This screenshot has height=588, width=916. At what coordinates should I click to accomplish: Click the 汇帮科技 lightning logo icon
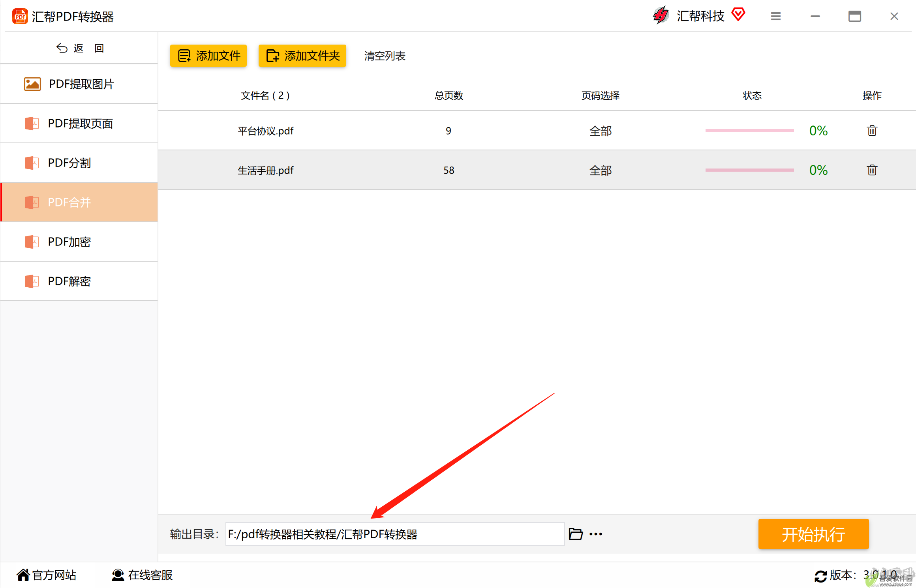[661, 16]
